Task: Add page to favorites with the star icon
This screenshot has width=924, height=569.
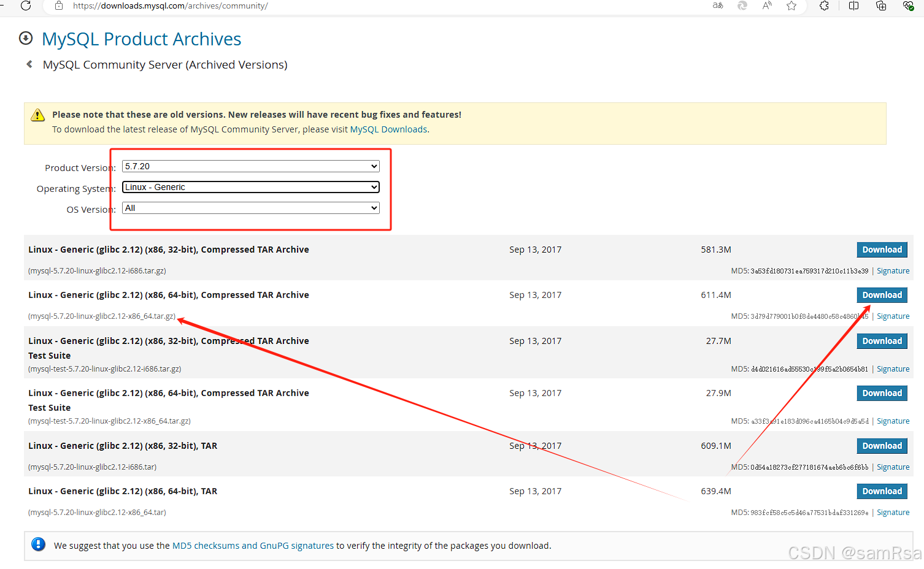Action: pos(791,6)
